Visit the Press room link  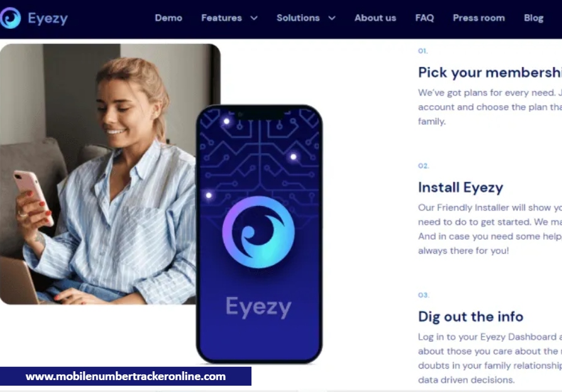(x=478, y=18)
